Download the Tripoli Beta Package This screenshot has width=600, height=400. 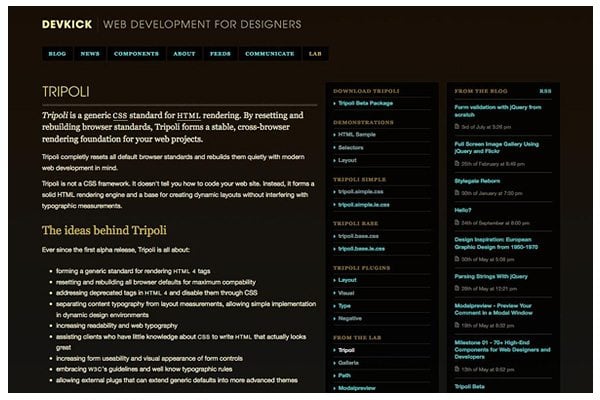pyautogui.click(x=365, y=103)
